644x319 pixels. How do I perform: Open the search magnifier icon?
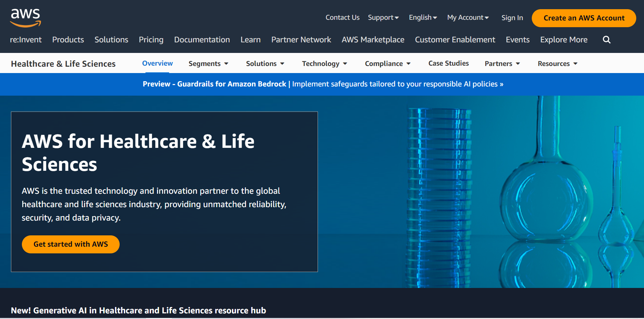[x=607, y=40]
